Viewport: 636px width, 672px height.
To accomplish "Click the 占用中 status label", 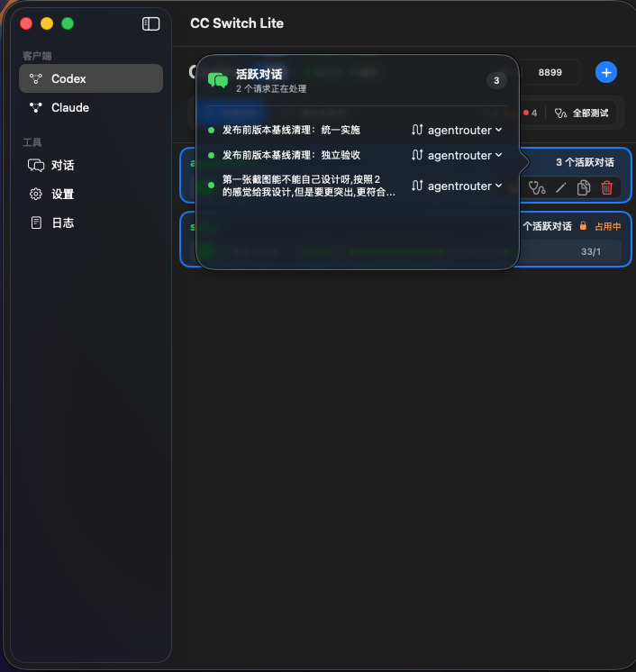I will (x=608, y=226).
